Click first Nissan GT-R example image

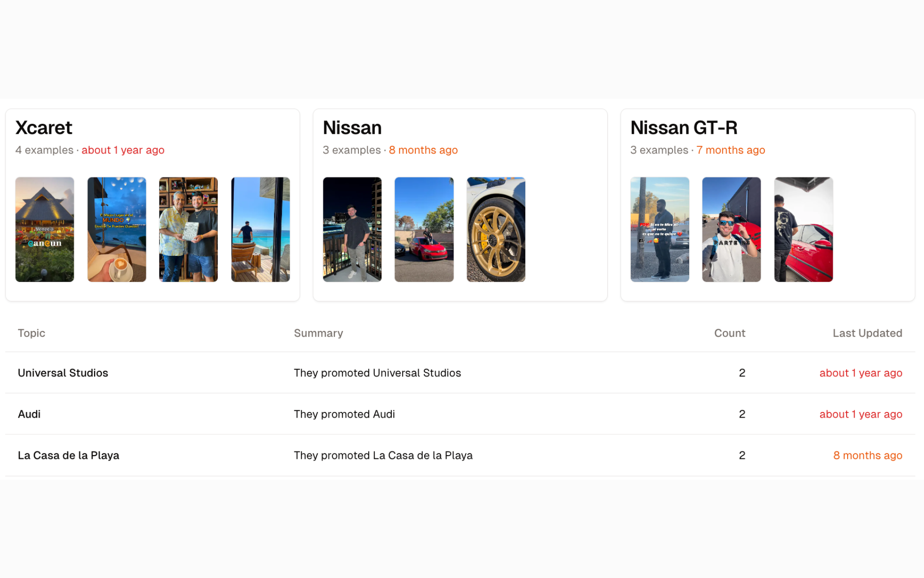click(x=659, y=230)
